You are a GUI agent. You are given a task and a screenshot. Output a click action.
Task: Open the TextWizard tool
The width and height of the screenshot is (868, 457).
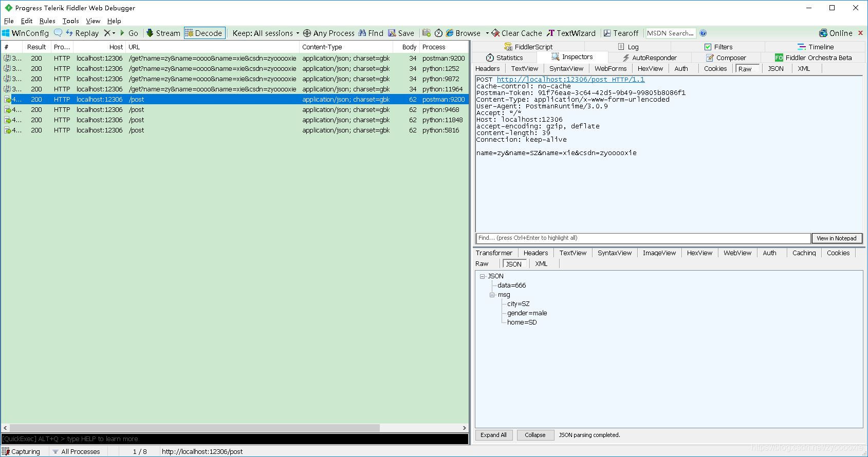point(571,33)
